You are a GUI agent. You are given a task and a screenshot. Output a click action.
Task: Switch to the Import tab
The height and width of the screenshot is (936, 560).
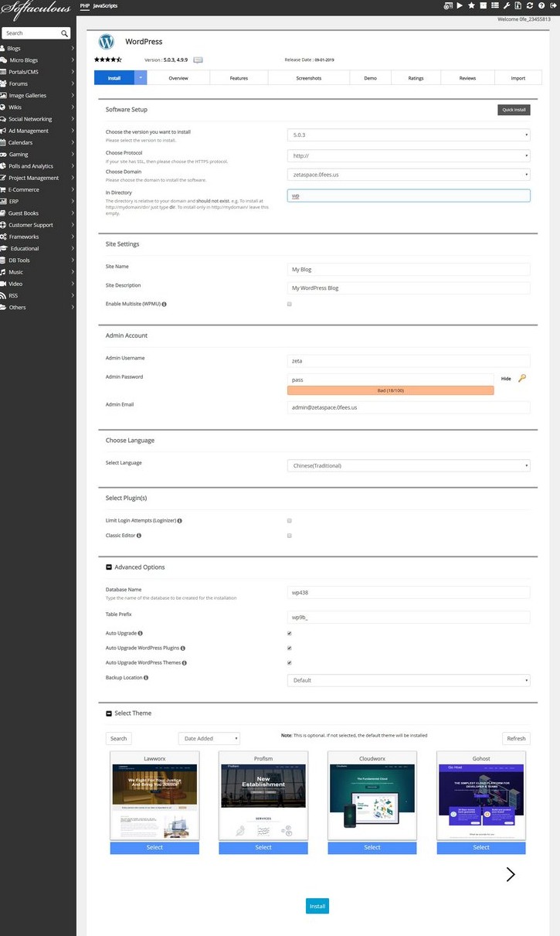point(518,78)
